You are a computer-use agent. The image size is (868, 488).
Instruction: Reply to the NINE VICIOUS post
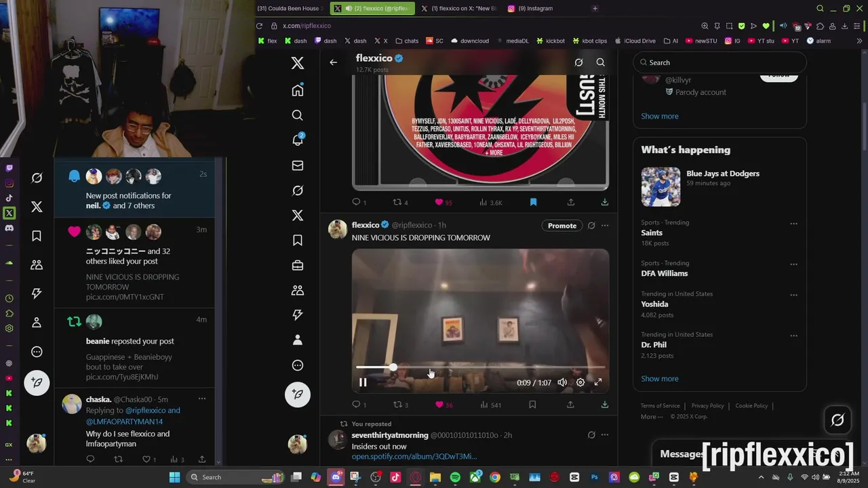pos(359,405)
